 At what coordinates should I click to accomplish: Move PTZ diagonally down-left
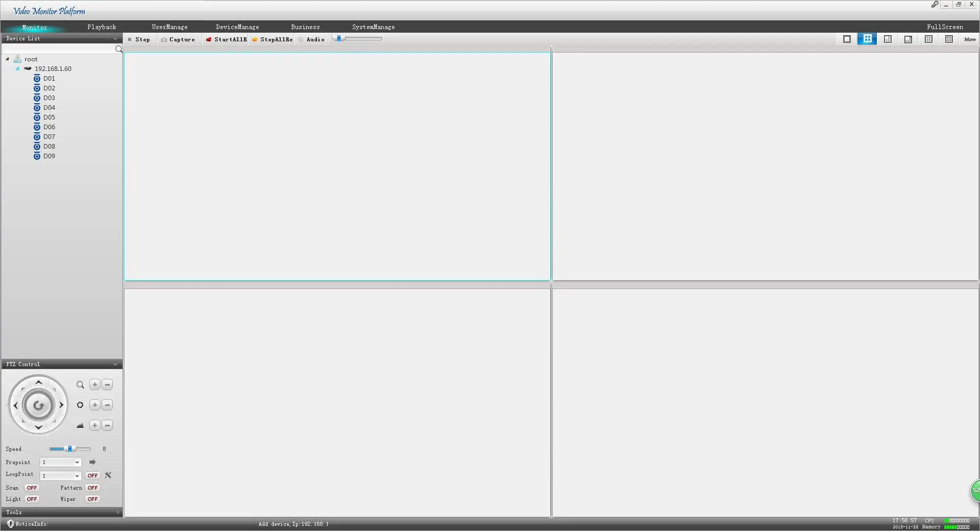pos(23,421)
